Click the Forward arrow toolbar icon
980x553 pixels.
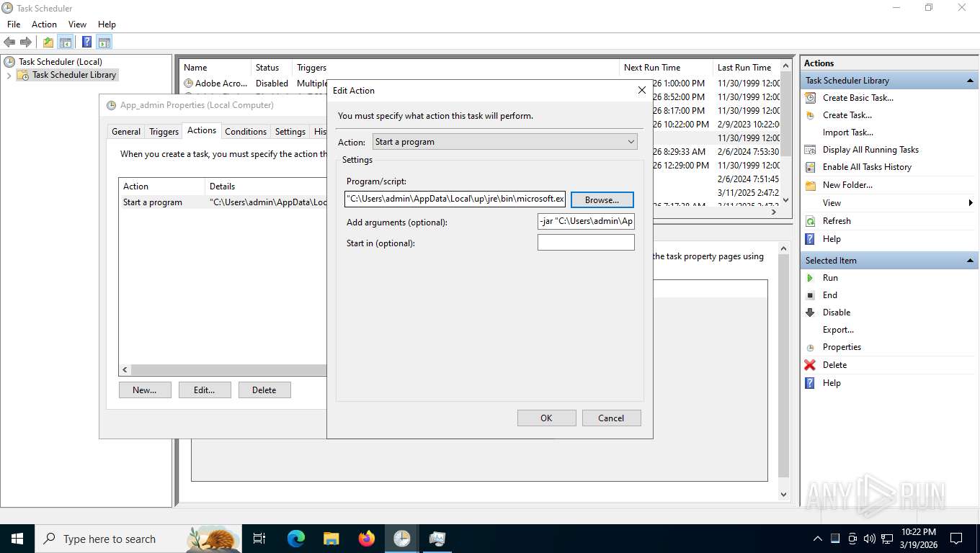(26, 42)
